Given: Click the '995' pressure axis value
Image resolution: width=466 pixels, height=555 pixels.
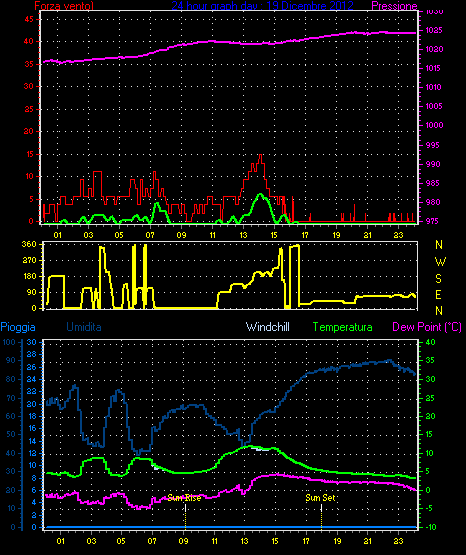Looking at the screenshot, I should [432, 145].
